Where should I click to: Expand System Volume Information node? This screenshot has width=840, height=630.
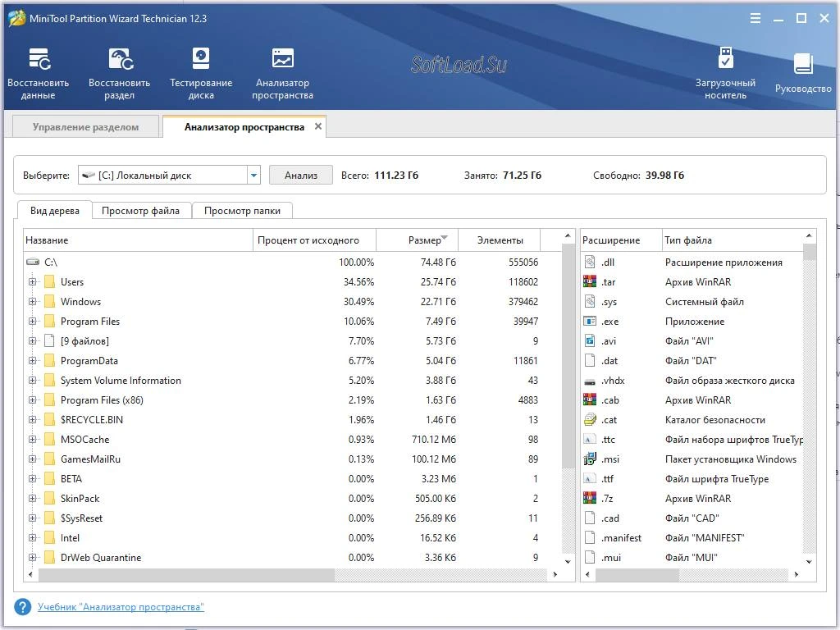click(32, 381)
